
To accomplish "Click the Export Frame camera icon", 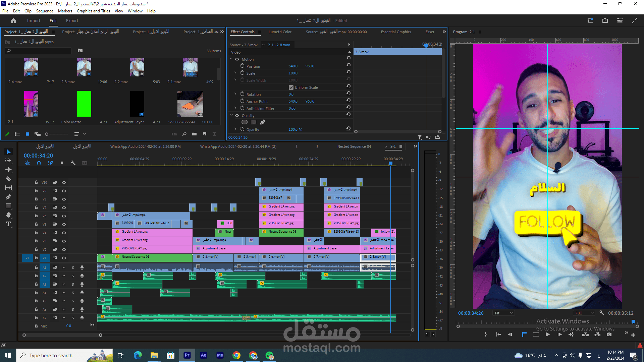I will click(609, 335).
